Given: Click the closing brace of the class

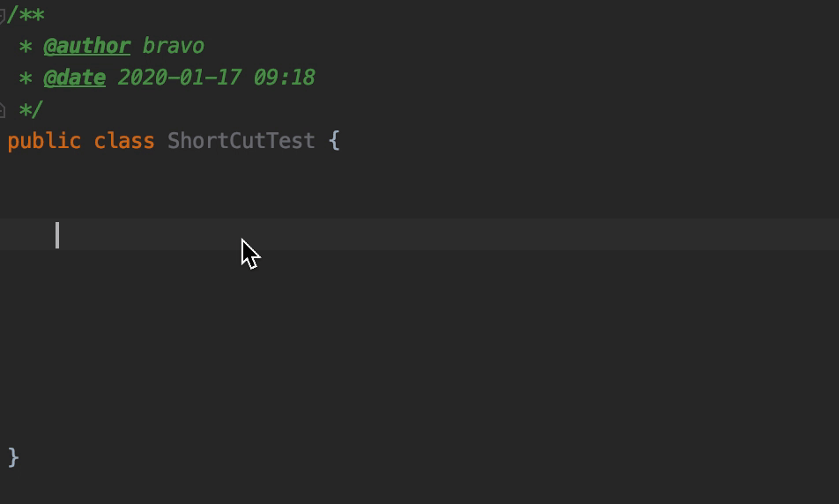Looking at the screenshot, I should 13,458.
